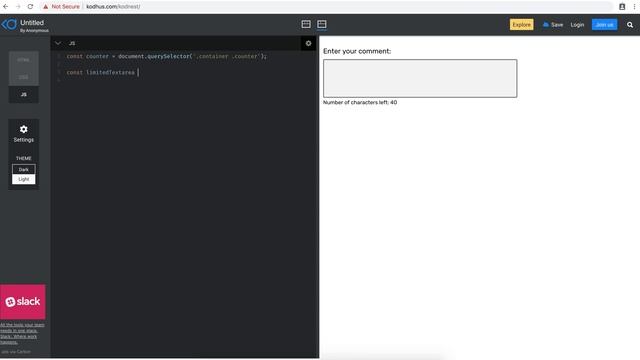Click the Login link
Image resolution: width=640 pixels, height=360 pixels.
tap(577, 25)
